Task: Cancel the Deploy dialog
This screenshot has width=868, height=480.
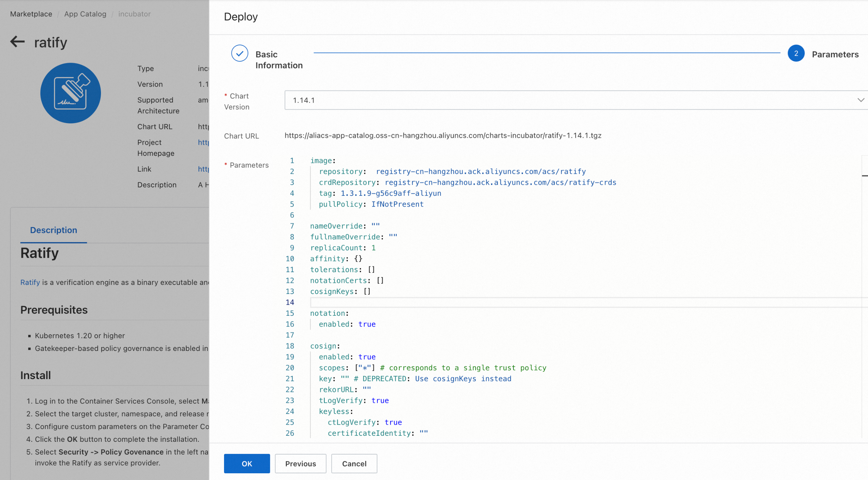Action: 354,464
